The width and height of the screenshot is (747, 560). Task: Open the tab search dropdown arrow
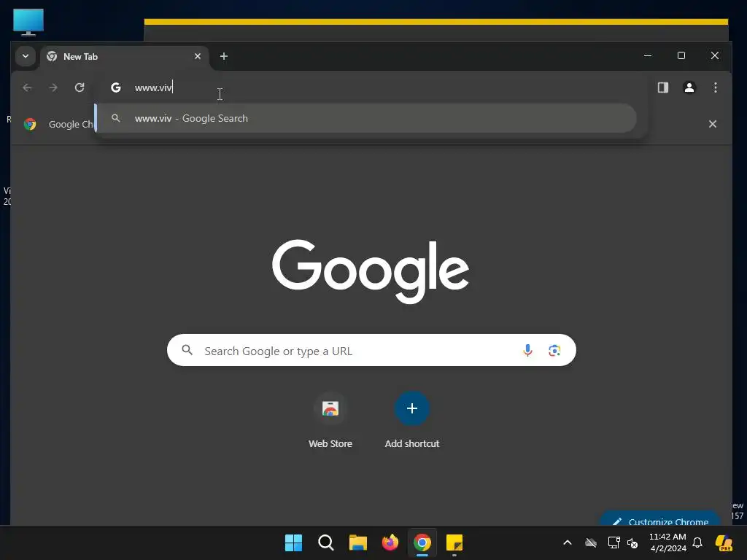(x=26, y=56)
